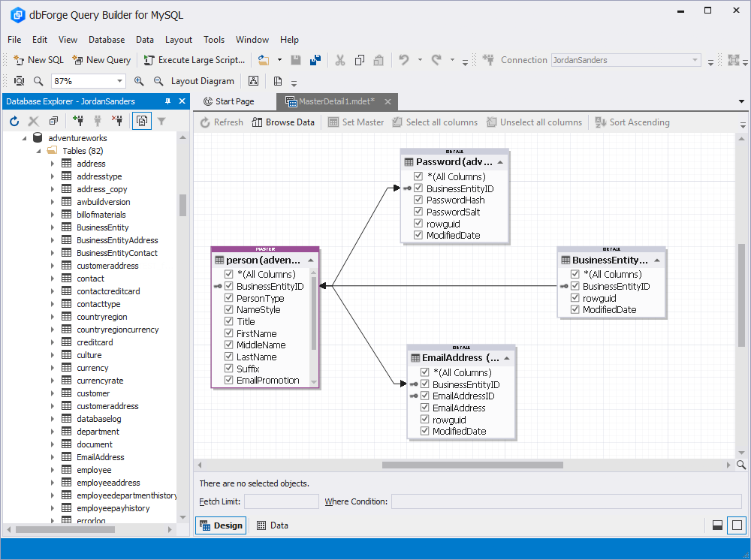Click the single pane view icon
This screenshot has height=560, width=751.
(737, 525)
